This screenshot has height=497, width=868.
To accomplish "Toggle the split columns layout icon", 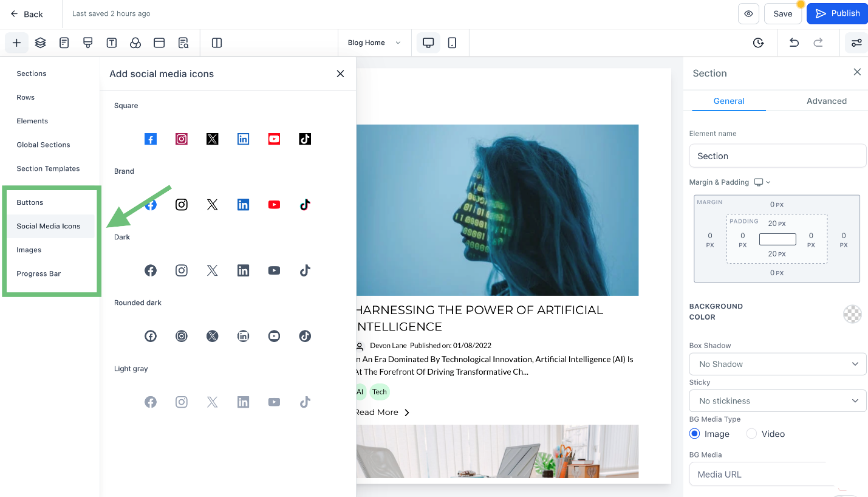I will [217, 43].
